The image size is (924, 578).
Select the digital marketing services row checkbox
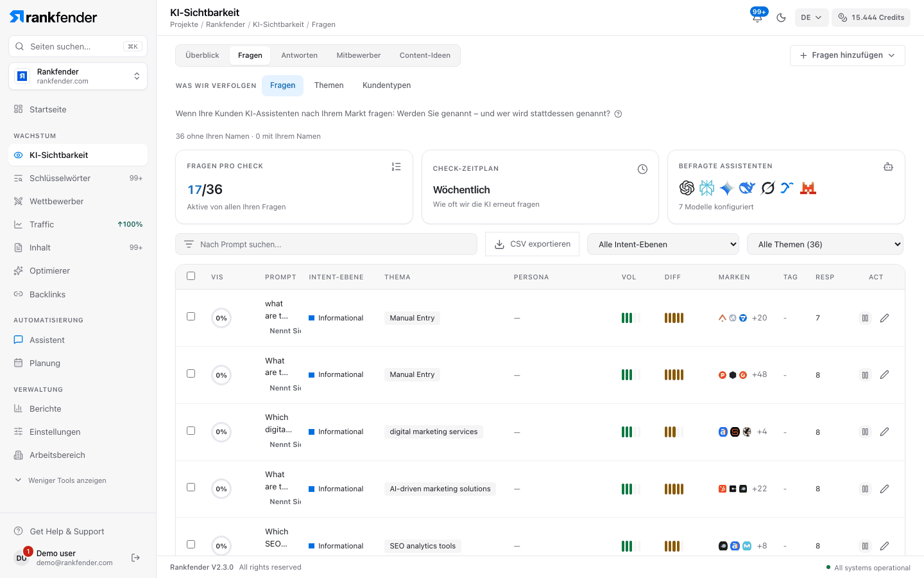(x=191, y=431)
